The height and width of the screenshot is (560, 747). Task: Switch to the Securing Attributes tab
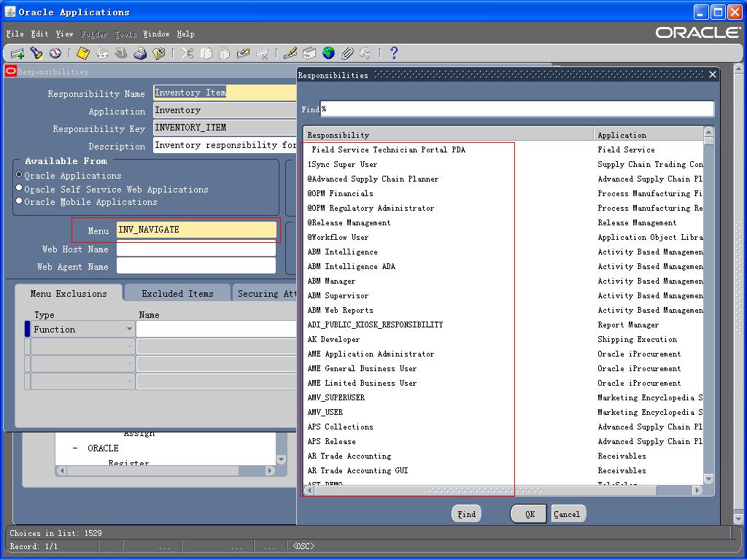click(x=264, y=293)
